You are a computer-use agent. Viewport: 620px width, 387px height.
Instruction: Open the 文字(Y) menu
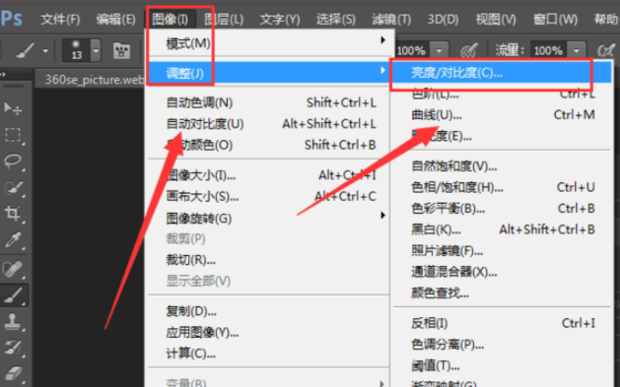[x=280, y=19]
